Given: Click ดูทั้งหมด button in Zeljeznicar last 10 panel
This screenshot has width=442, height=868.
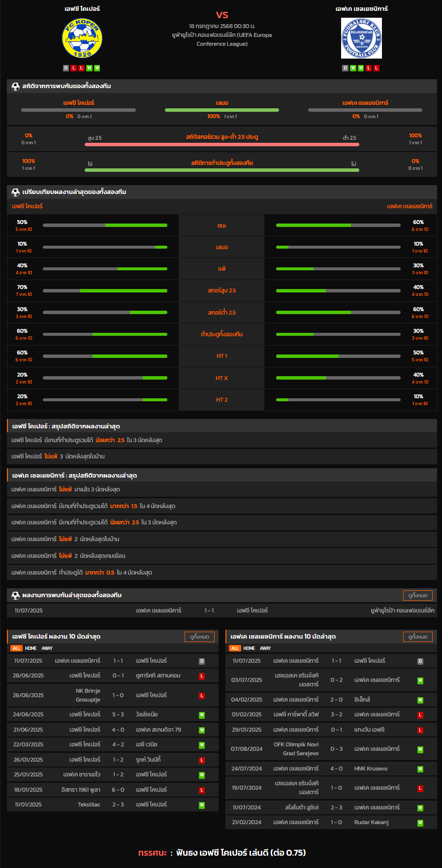Looking at the screenshot, I should pos(418,637).
